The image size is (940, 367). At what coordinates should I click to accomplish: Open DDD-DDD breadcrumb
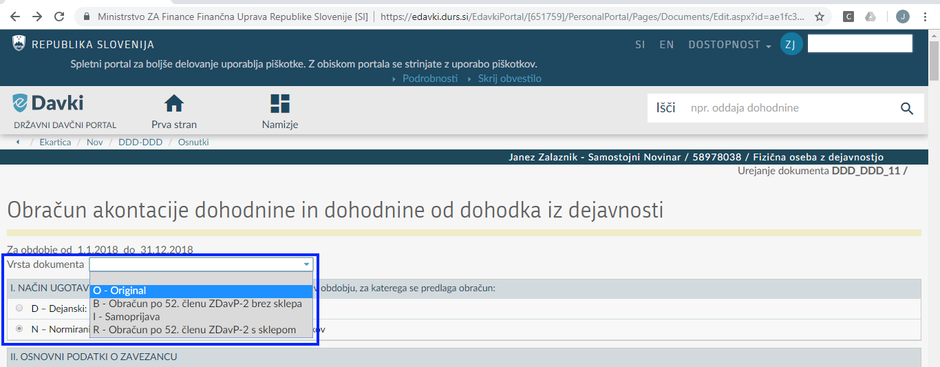click(140, 142)
